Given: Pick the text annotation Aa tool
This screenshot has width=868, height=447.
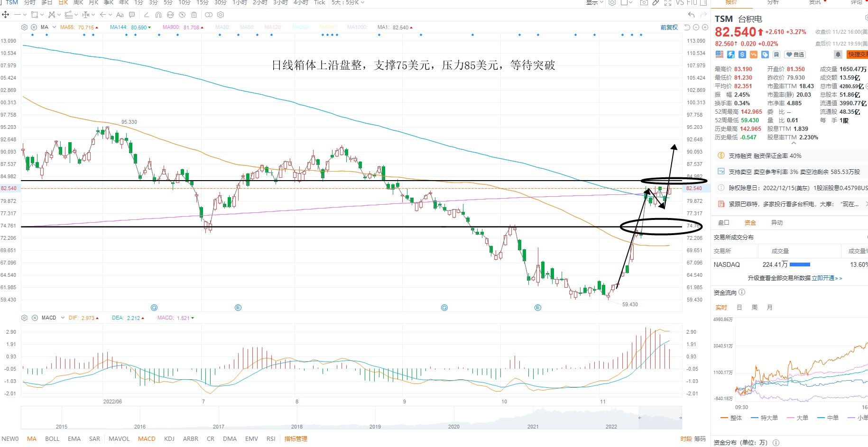Looking at the screenshot, I should (120, 15).
